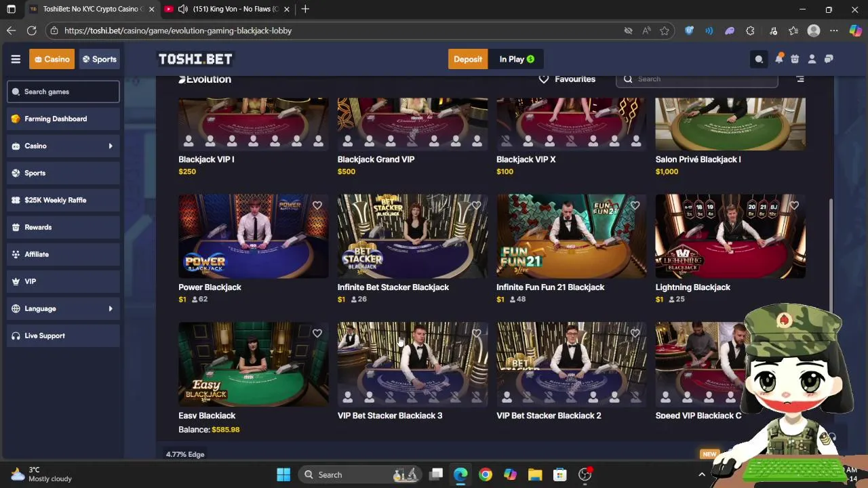Open Rewards page
The image size is (868, 488).
coord(63,227)
